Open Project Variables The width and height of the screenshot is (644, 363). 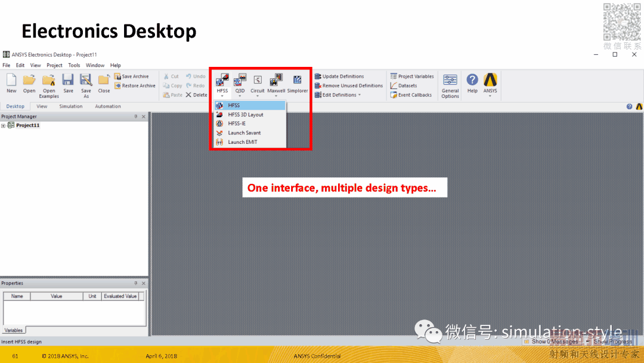click(412, 76)
